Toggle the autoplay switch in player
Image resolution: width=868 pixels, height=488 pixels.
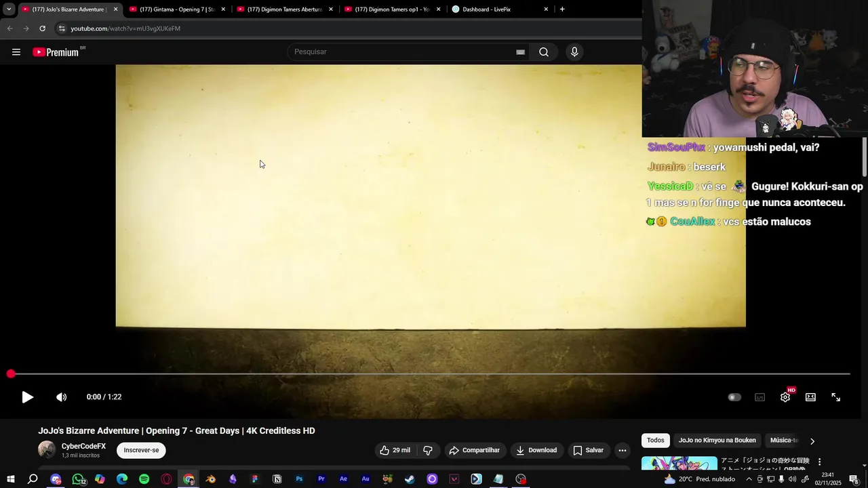pos(734,397)
